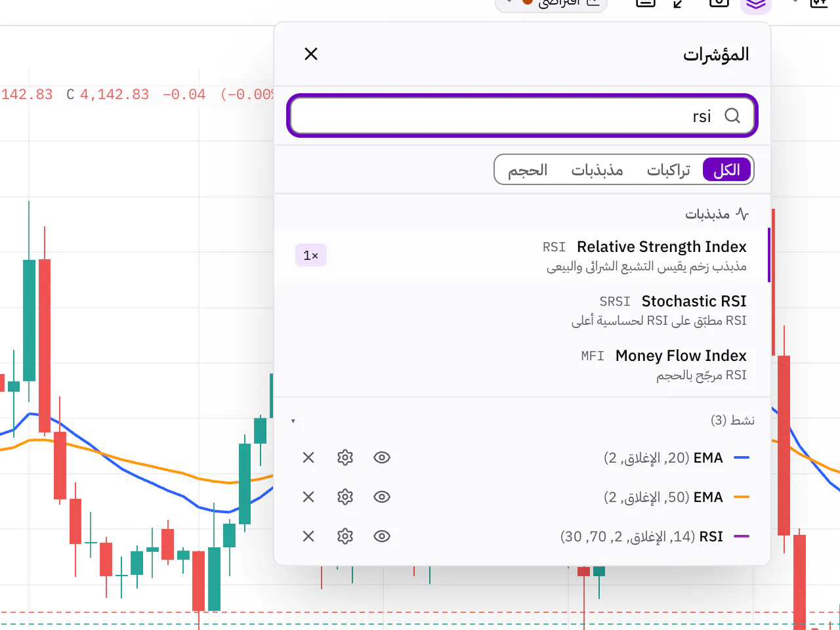Open settings for the EMA 20 indicator

coord(345,457)
